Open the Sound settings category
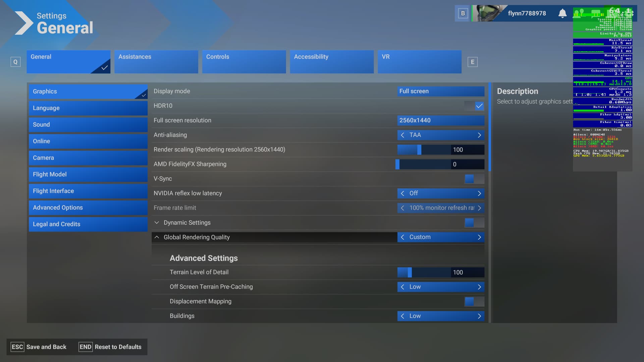 pyautogui.click(x=88, y=125)
